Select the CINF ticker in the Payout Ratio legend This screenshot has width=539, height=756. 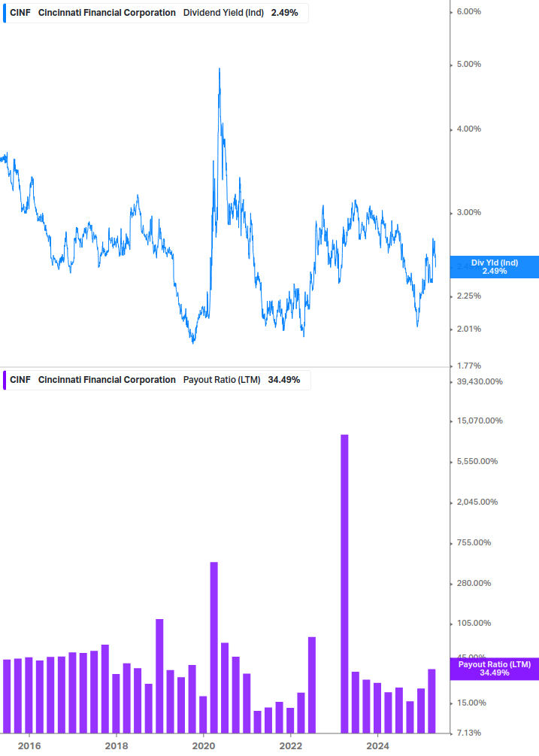click(x=20, y=380)
